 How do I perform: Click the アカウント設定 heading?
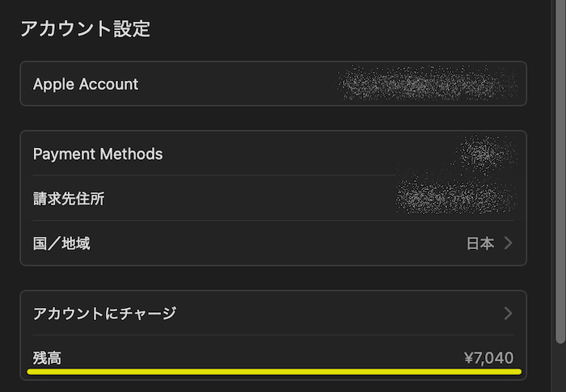[85, 29]
